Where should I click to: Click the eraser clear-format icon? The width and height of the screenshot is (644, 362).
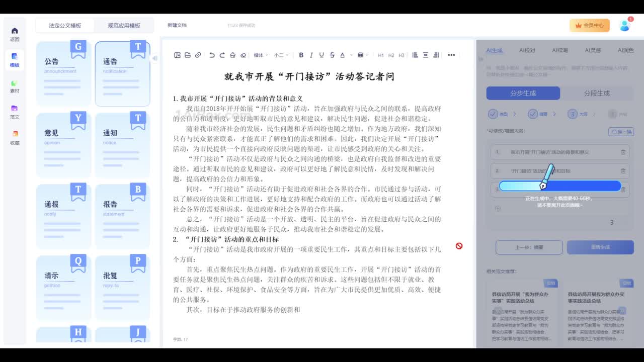pyautogui.click(x=244, y=55)
